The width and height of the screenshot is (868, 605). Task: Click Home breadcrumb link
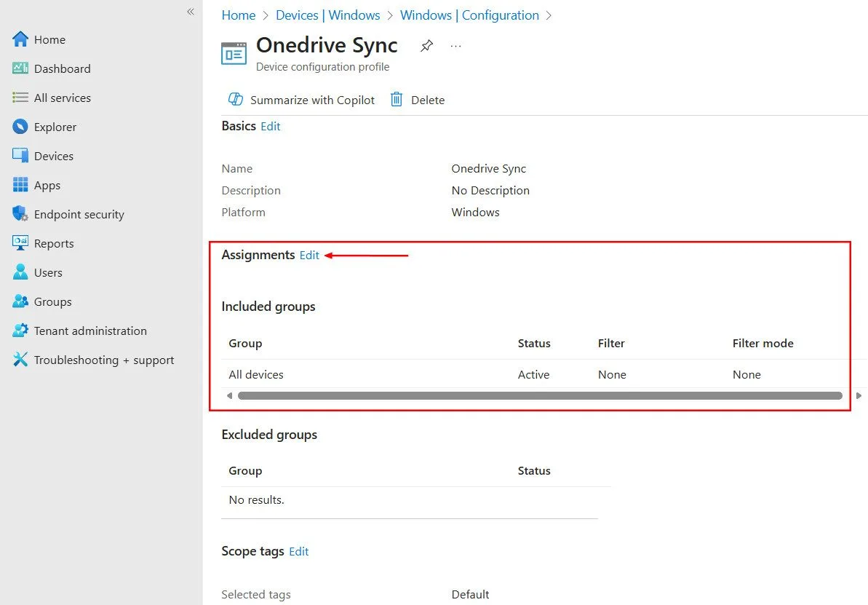tap(239, 15)
